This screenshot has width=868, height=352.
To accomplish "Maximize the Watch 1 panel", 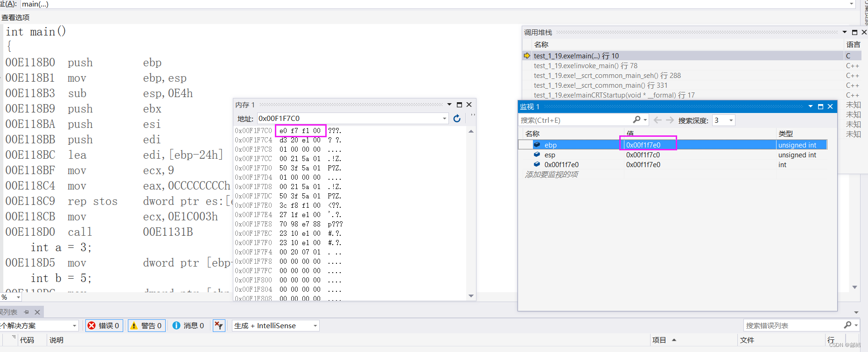I will [820, 106].
